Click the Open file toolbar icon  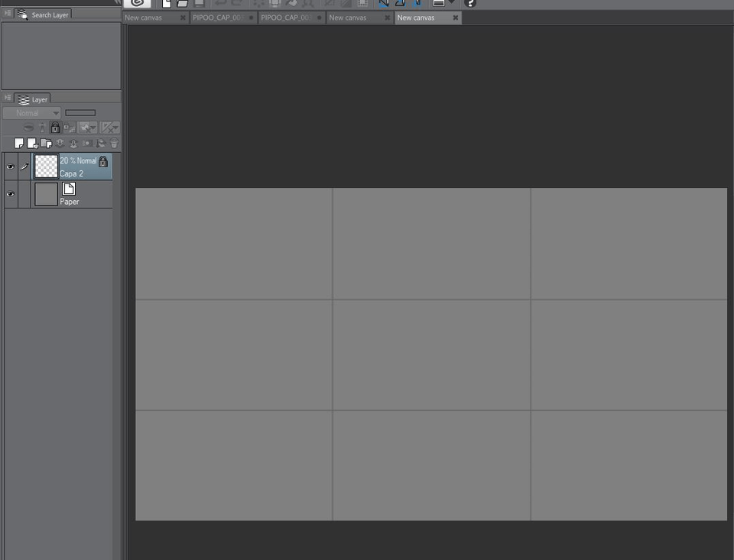coord(182,3)
